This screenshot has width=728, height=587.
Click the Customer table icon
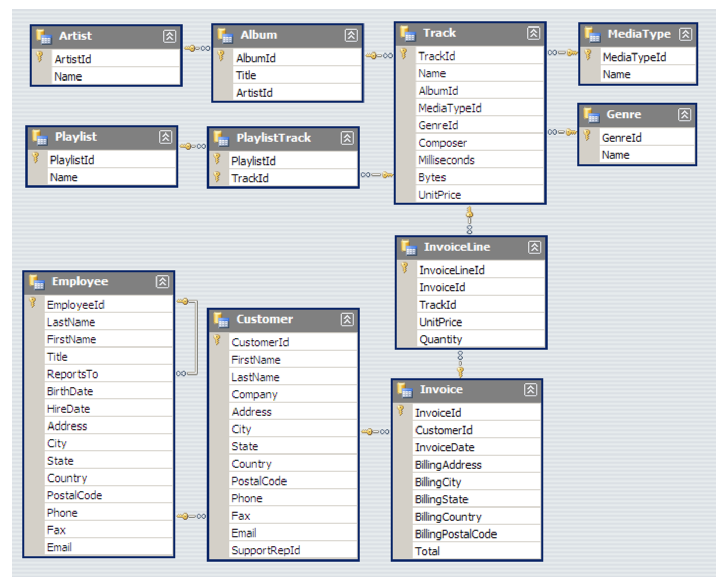click(221, 319)
